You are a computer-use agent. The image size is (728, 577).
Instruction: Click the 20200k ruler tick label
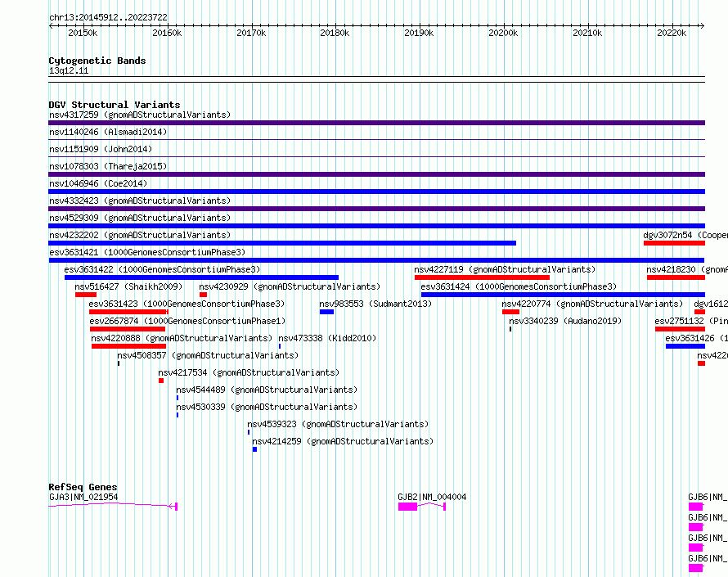coord(503,33)
